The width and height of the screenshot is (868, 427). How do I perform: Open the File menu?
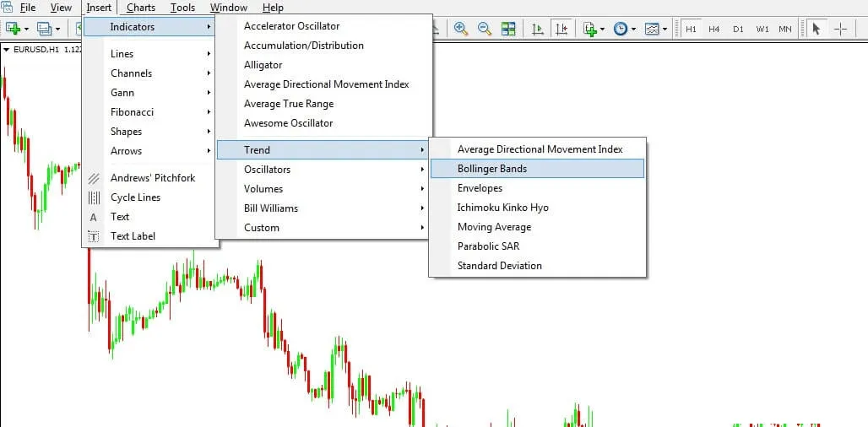[28, 8]
